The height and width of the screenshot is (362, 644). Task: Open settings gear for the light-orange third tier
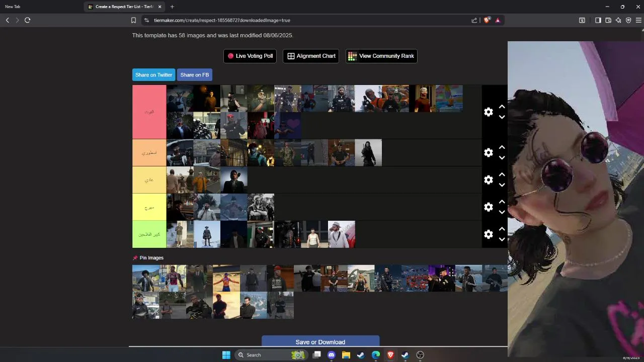pos(489,179)
